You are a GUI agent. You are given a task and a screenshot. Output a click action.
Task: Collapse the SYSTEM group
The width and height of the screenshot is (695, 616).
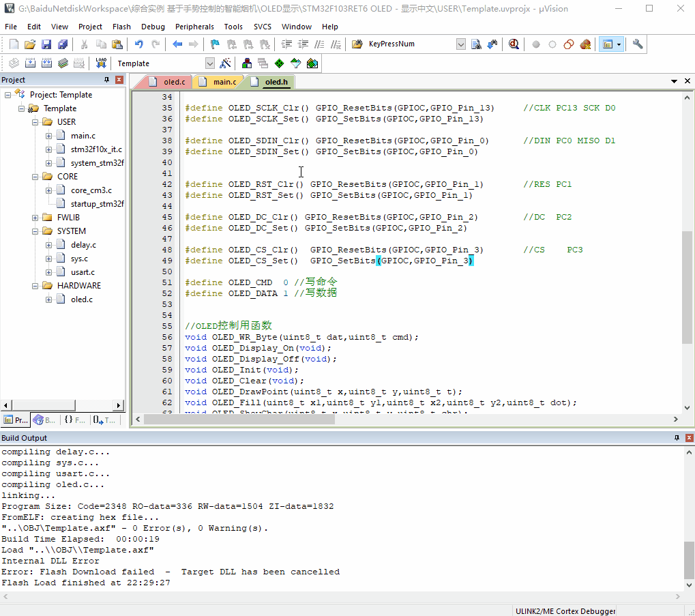coord(35,231)
